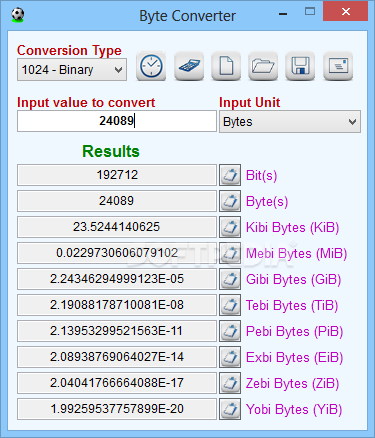Focus the input value field showing 24089
The image size is (375, 438).
coord(117,121)
